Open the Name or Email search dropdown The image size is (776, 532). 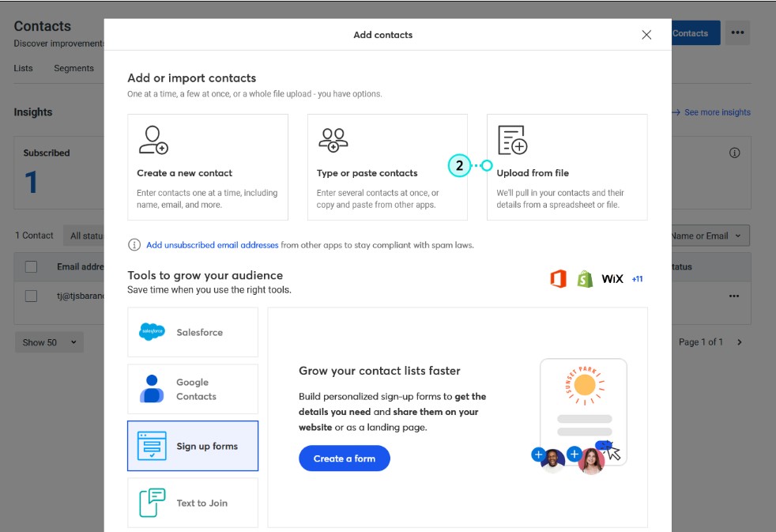click(710, 236)
